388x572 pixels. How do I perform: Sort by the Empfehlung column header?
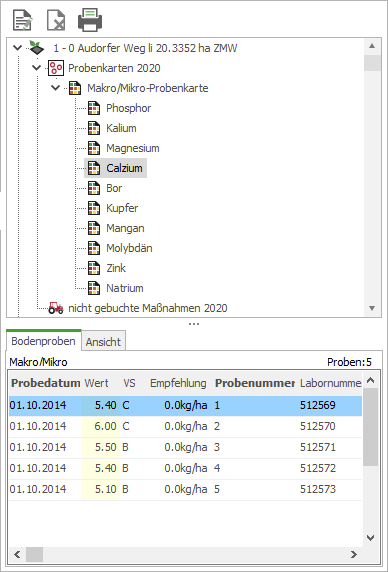tap(178, 383)
